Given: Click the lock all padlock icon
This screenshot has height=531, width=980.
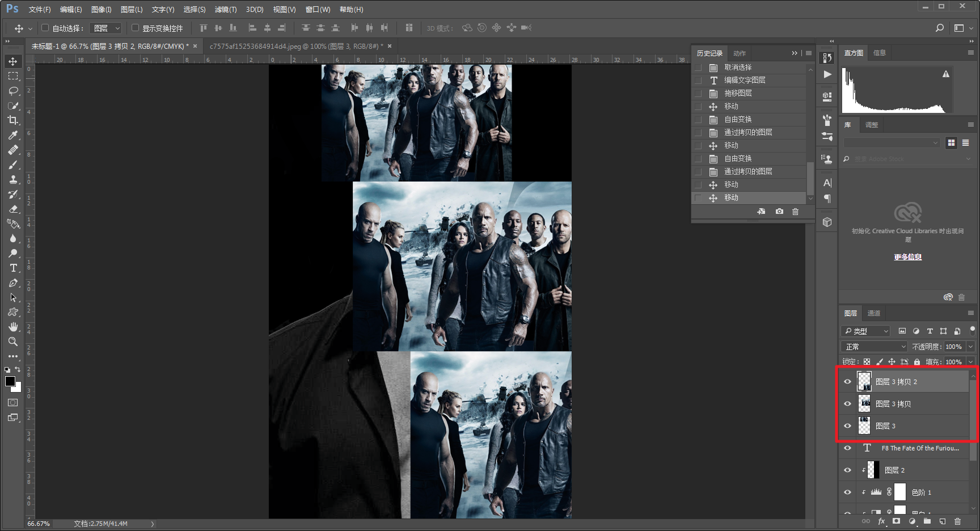Looking at the screenshot, I should [x=917, y=362].
